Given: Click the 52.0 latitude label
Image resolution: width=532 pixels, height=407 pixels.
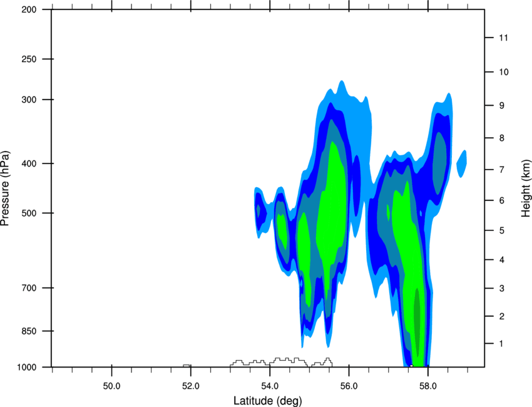Looking at the screenshot, I should coord(191,386).
